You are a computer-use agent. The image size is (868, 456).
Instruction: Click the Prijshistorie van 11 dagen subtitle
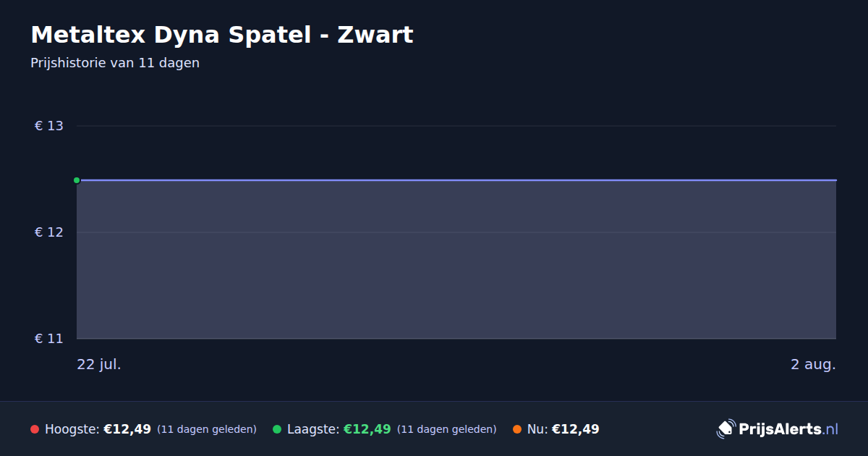coord(115,63)
